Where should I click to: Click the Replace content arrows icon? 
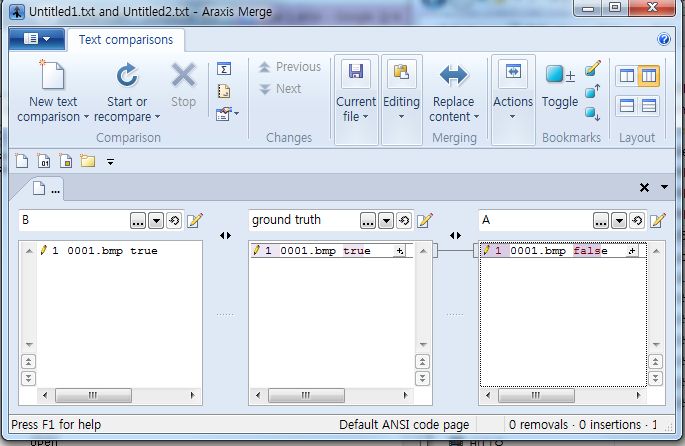[453, 75]
